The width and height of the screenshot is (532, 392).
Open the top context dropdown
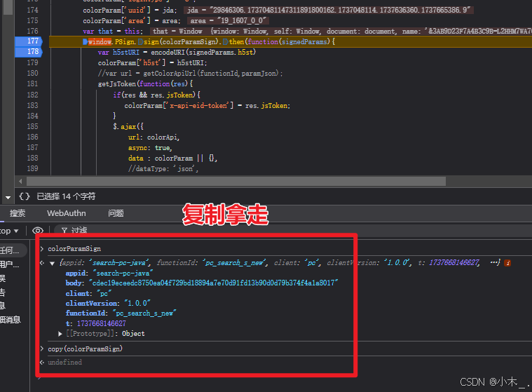point(10,231)
